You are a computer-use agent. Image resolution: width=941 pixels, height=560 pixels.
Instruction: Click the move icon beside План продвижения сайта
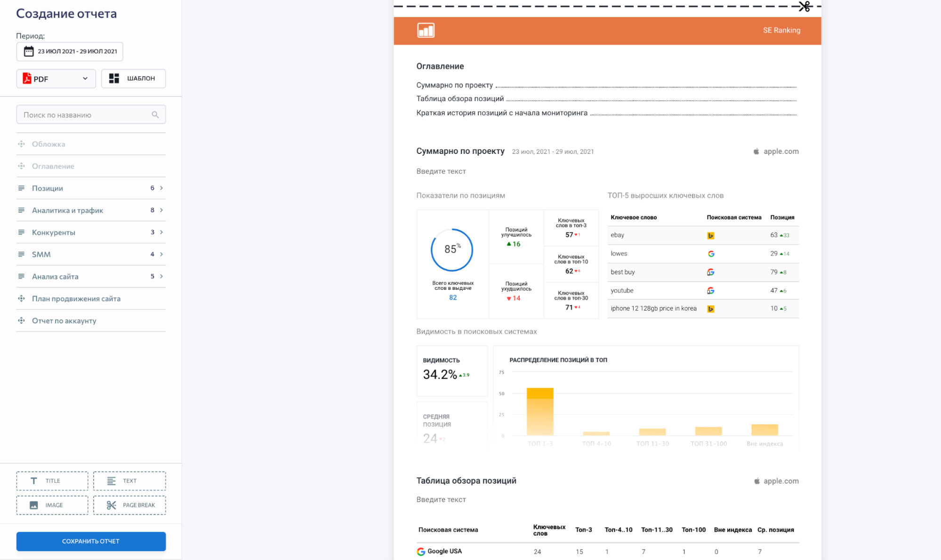coord(21,298)
